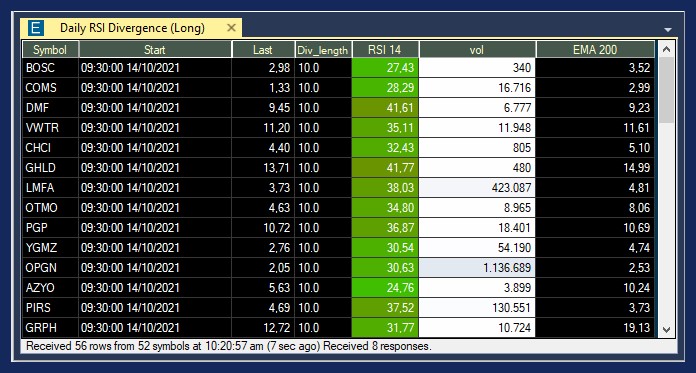Sort by the Symbol column header
Image resolution: width=696 pixels, height=373 pixels.
tap(51, 50)
